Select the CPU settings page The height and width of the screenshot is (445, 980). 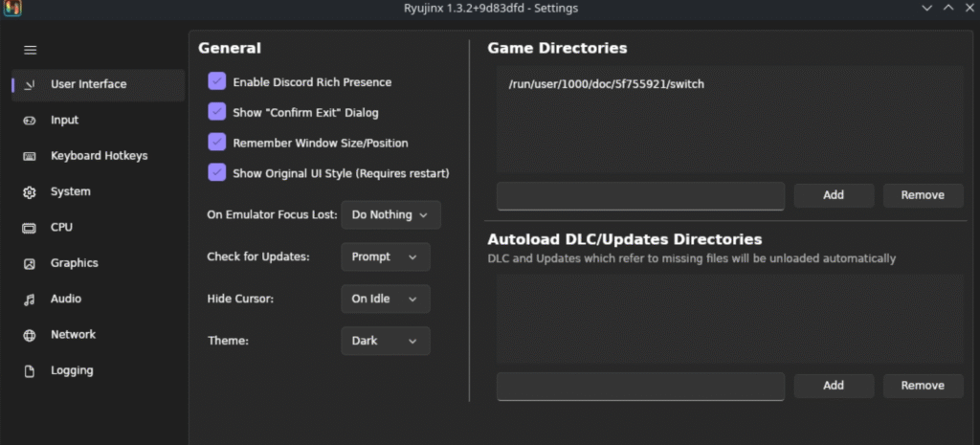click(x=99, y=228)
